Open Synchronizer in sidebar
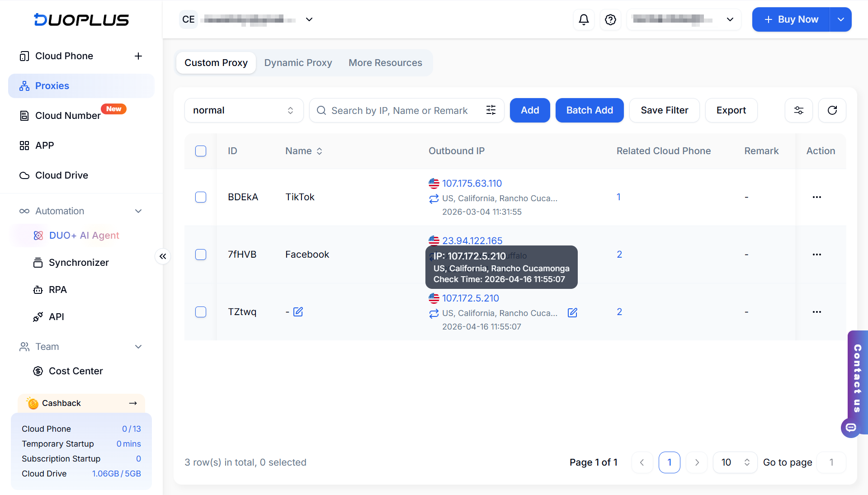Screen dimensions: 868x495 coord(79,263)
